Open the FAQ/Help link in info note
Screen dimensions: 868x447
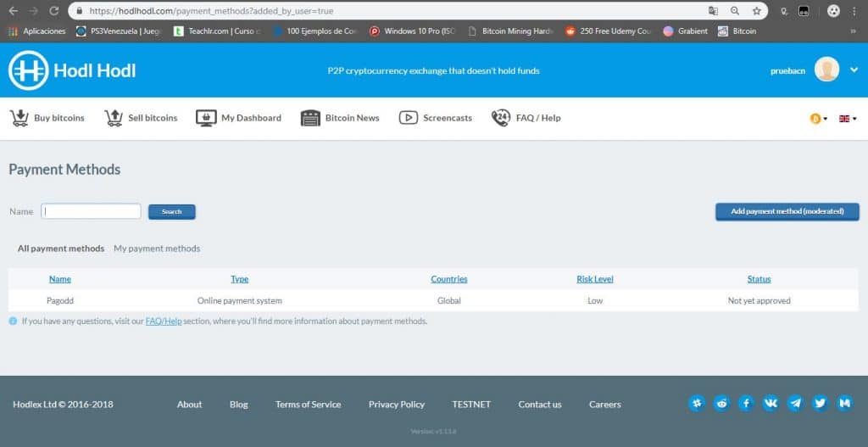click(164, 321)
